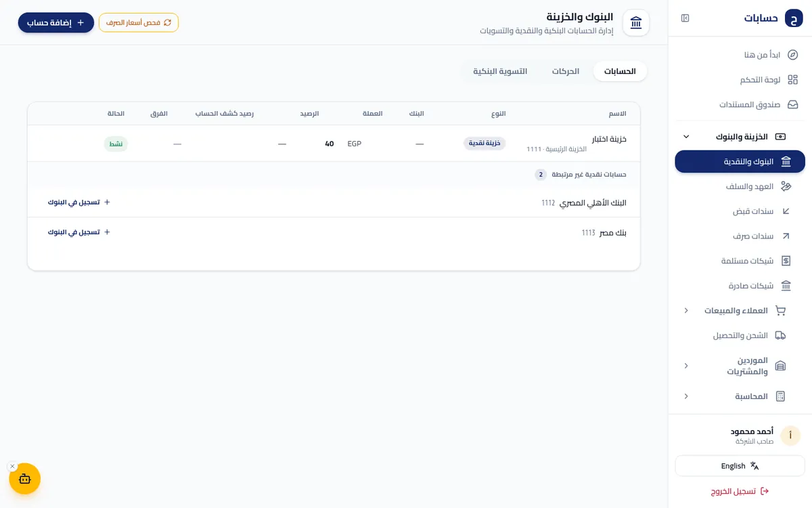Screen dimensions: 812x508
Task: Click the إضافة حساب button
Action: click(x=56, y=22)
